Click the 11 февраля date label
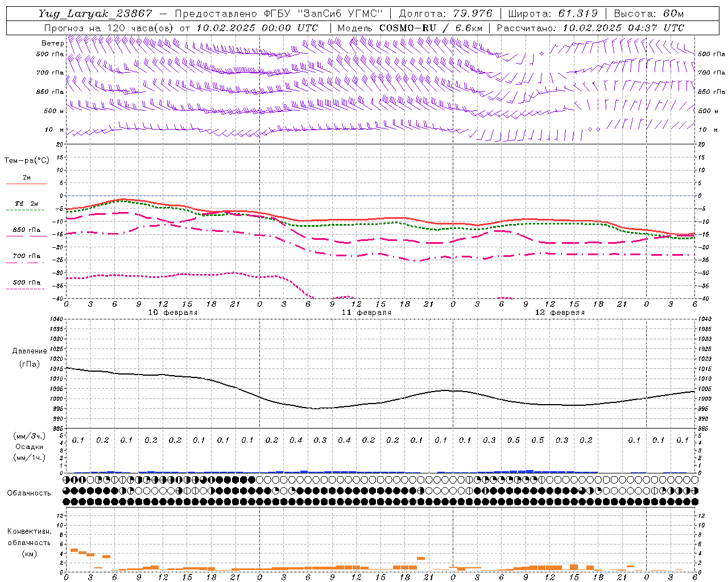Screen dimensions: 728x582 pos(366,313)
